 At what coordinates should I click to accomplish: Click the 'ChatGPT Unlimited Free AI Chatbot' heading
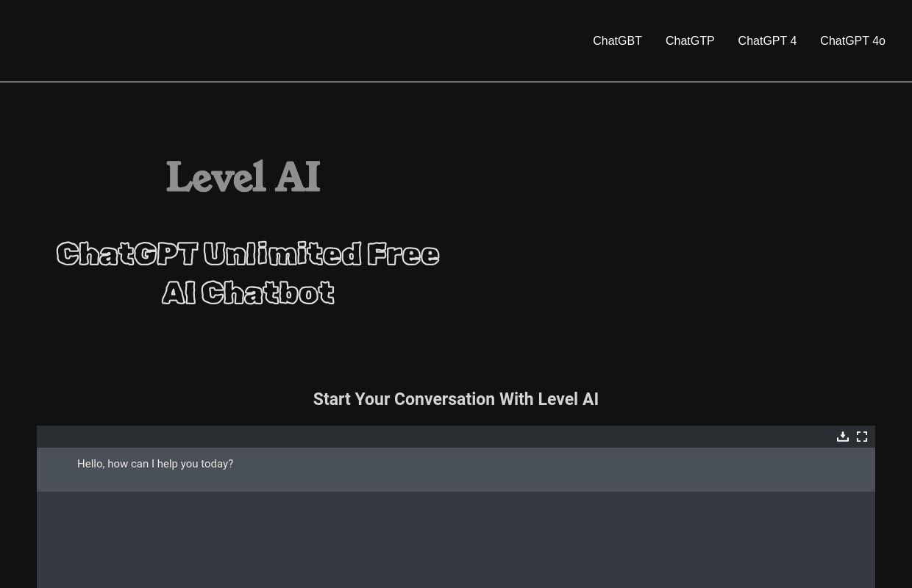click(x=248, y=273)
